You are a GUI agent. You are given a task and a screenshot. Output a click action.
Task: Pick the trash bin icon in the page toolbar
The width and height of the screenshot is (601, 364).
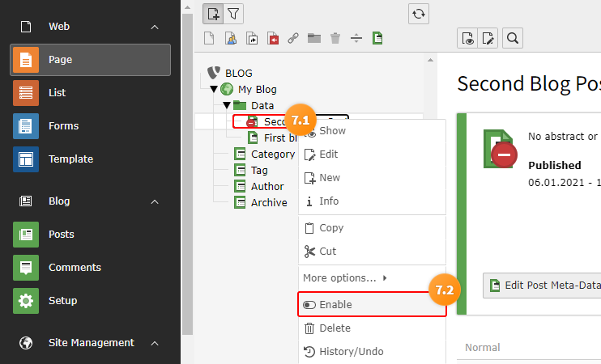(335, 38)
